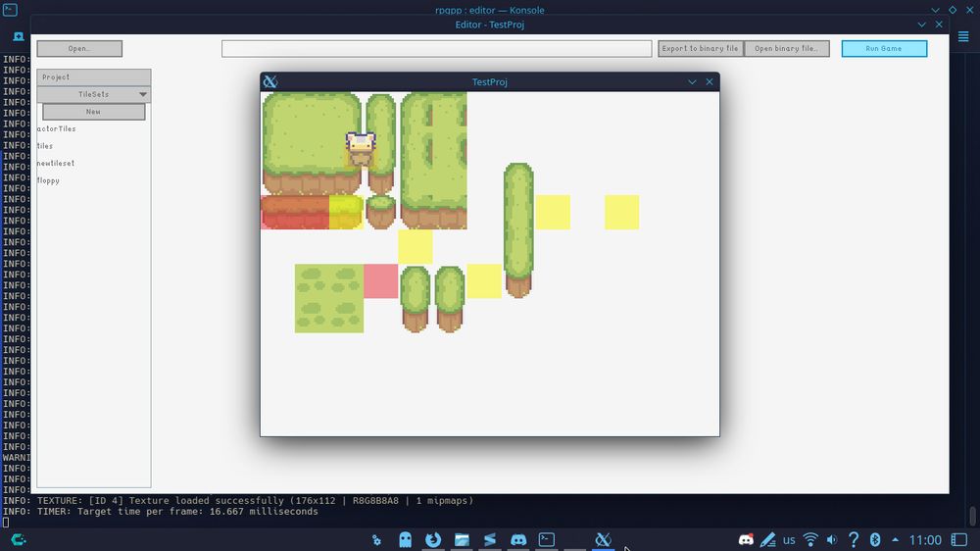Viewport: 980px width, 551px height.
Task: Select the tiles list entry
Action: point(45,146)
